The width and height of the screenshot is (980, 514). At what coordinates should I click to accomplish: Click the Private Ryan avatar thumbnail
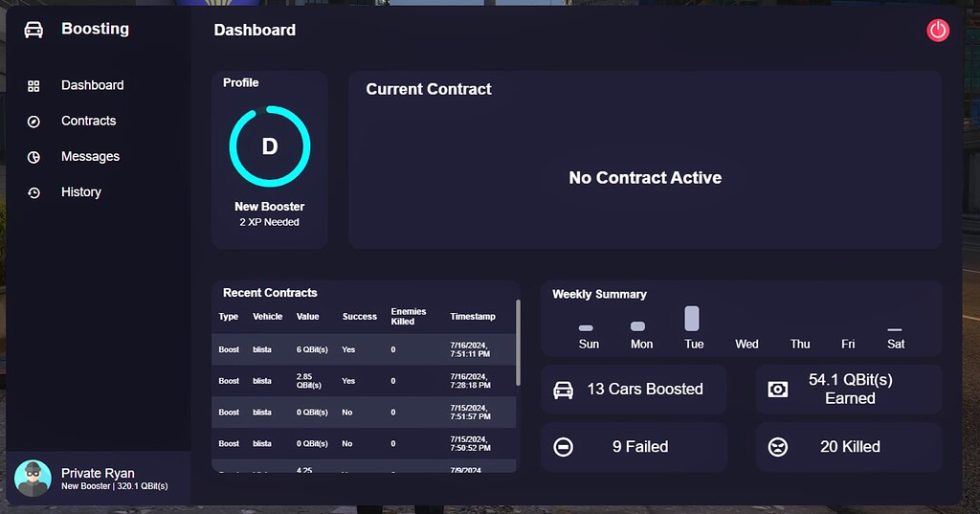[33, 479]
